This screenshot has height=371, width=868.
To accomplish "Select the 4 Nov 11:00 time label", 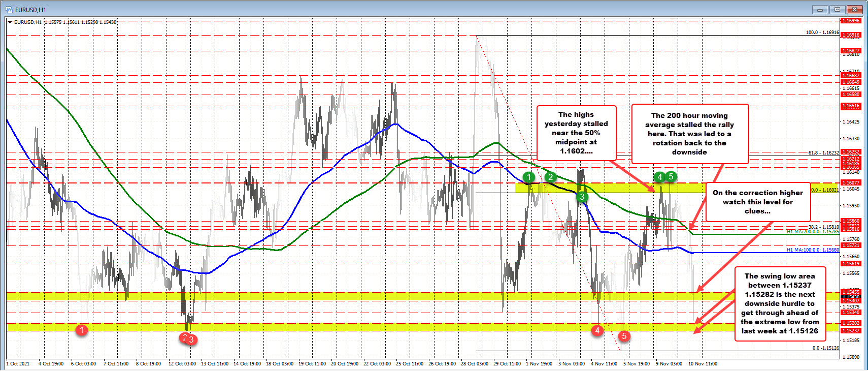I will click(x=604, y=364).
